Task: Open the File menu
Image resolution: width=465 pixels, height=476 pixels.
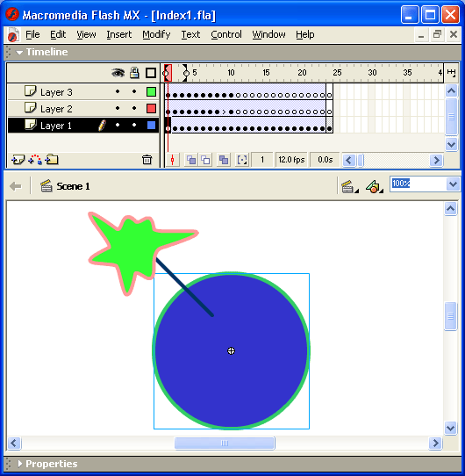Action: (32, 34)
